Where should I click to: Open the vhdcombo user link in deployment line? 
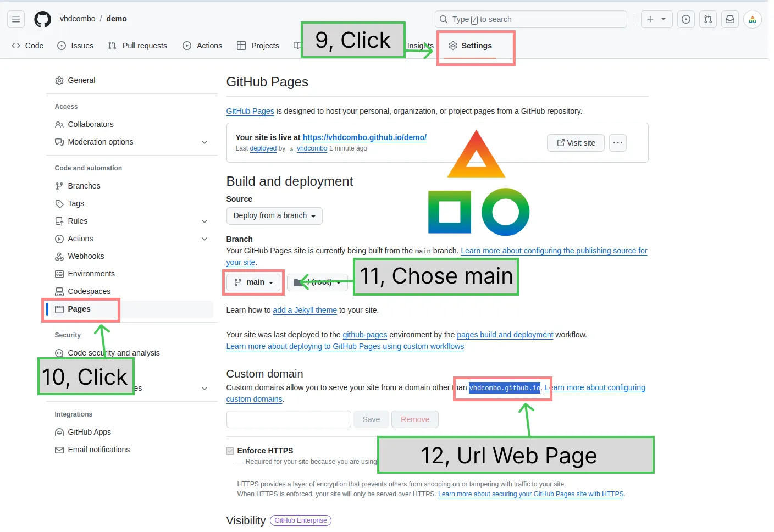coord(312,148)
